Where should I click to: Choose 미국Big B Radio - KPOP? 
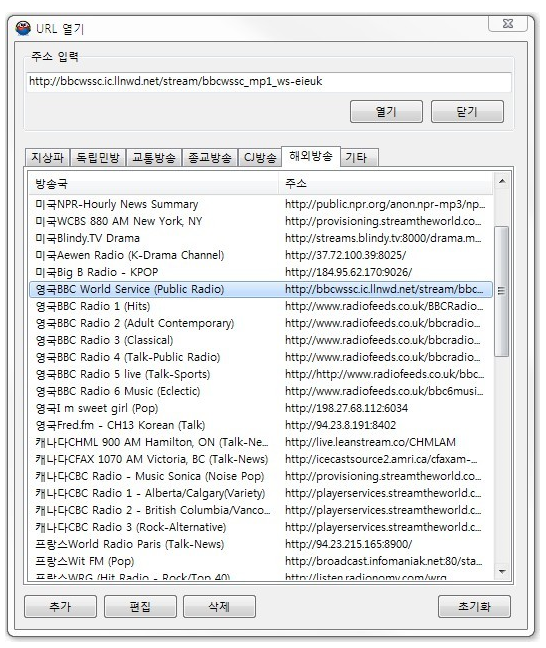pyautogui.click(x=261, y=272)
